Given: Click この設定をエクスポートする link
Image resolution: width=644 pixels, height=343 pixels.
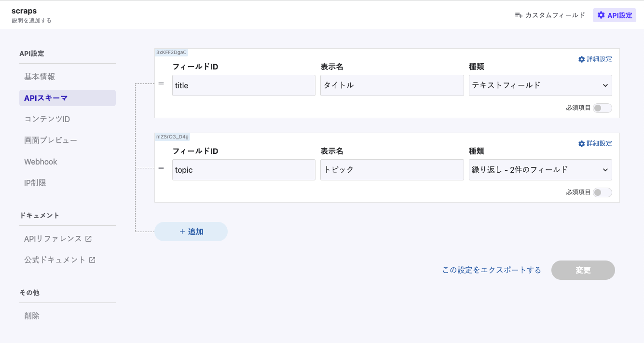Looking at the screenshot, I should pos(492,270).
